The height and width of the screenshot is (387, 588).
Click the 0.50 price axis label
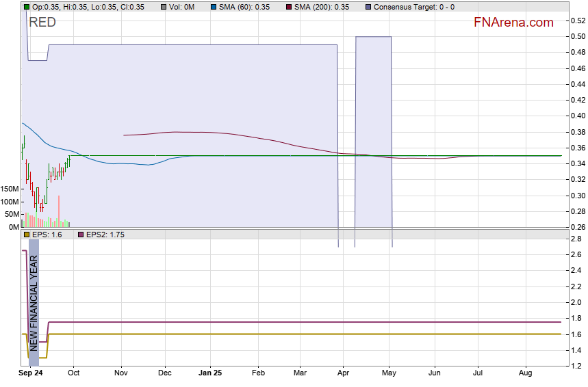577,36
